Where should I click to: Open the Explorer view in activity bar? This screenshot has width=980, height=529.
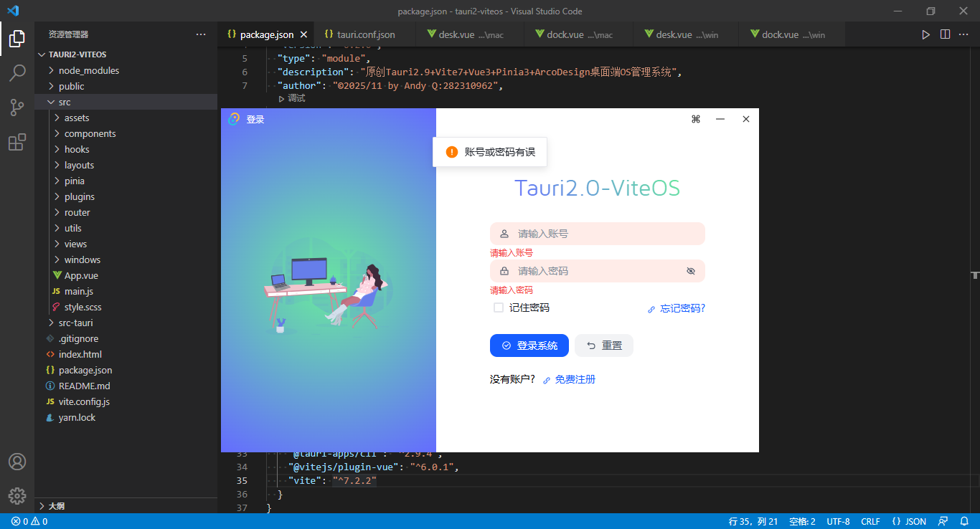(17, 39)
